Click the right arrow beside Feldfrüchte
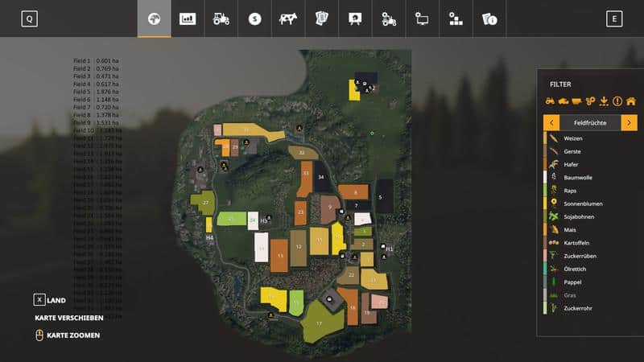Screen dimensions: 644x362 [x=629, y=122]
